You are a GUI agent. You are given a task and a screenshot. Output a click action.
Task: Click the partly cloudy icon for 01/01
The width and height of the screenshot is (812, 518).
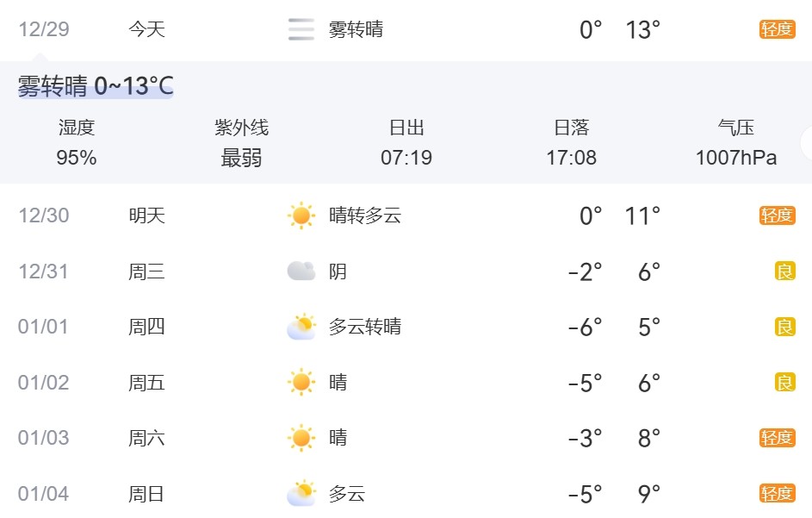301,328
